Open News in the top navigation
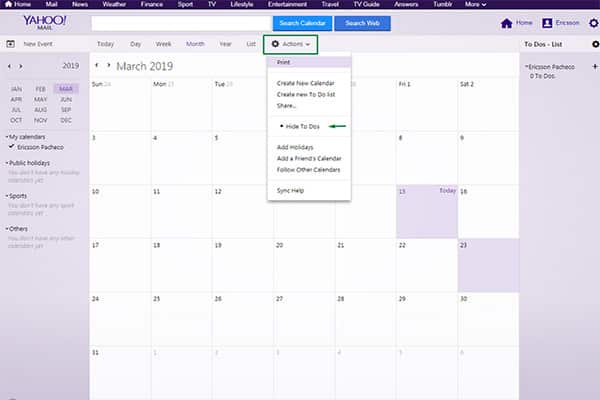 80,4
